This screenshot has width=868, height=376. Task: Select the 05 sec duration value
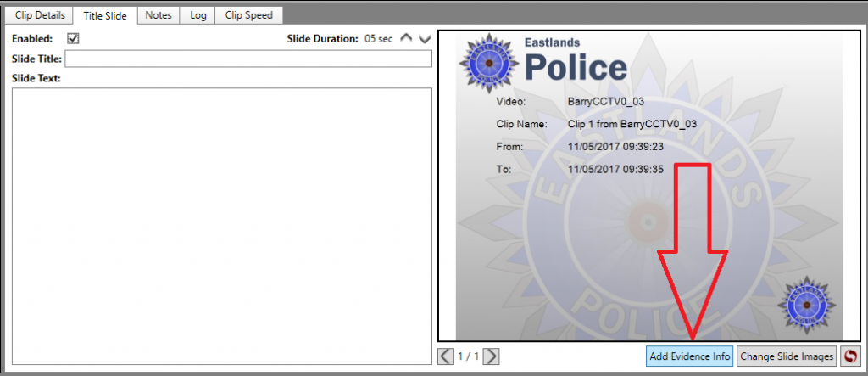click(379, 39)
